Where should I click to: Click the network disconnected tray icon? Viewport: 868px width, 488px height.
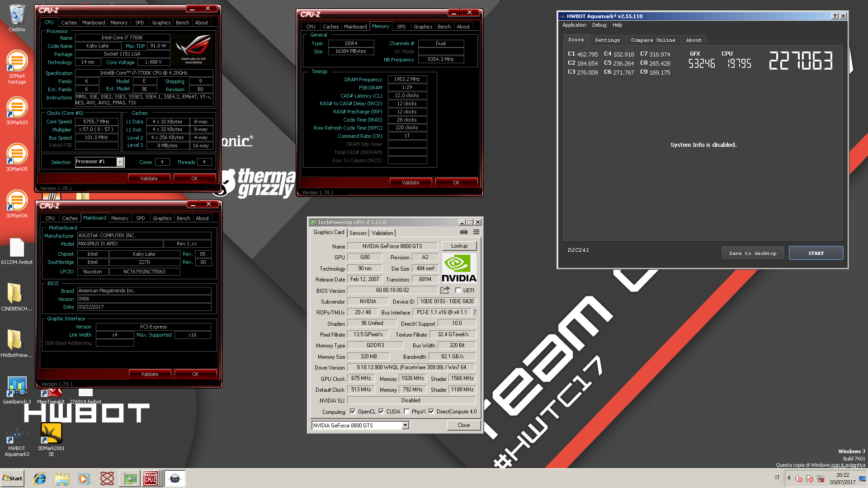pos(821,479)
